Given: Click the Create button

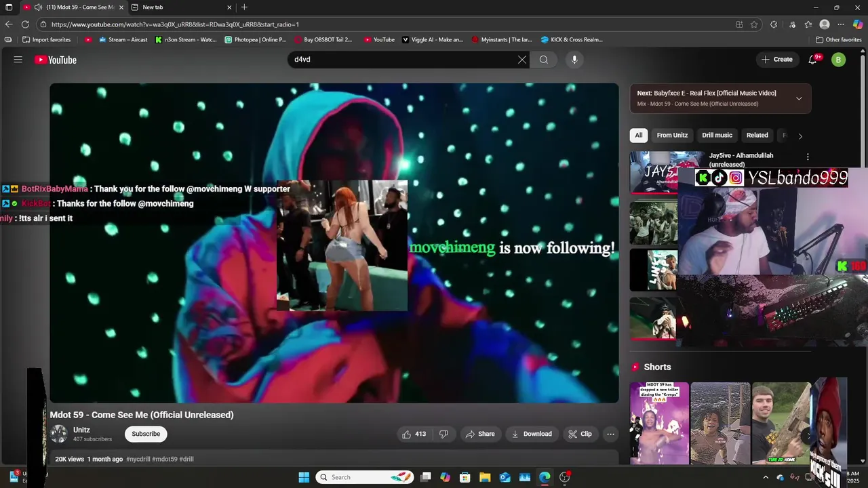Looking at the screenshot, I should click(x=777, y=60).
